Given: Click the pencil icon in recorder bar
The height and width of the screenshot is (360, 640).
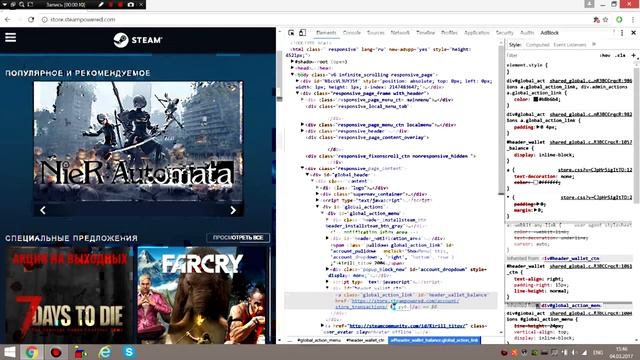Looking at the screenshot, I should click(x=101, y=4).
